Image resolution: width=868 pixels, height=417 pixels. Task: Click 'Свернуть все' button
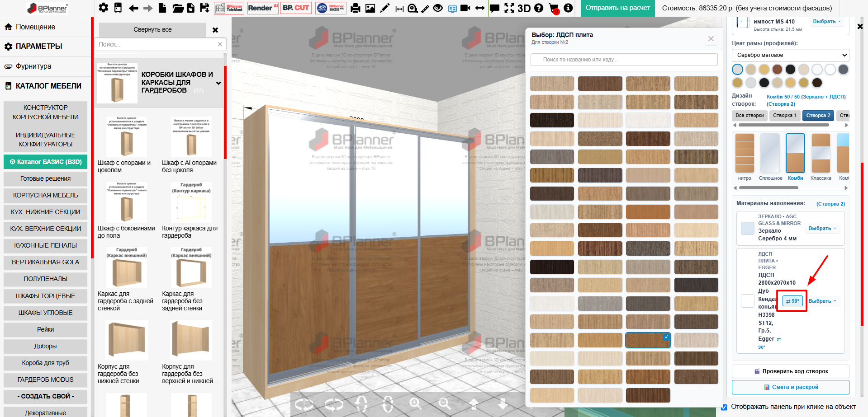click(152, 30)
